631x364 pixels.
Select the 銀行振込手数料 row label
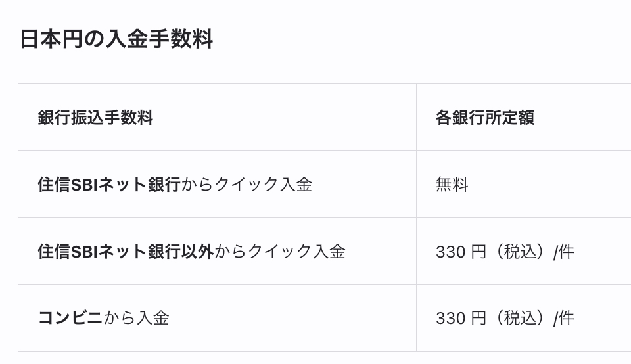95,118
